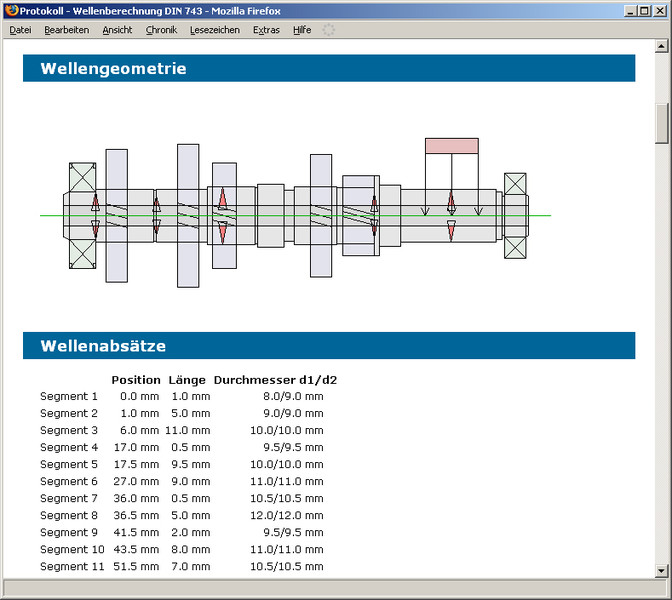Screen dimensions: 672x600
Task: Click the loading throbber icon beside Hilfe
Action: (329, 30)
